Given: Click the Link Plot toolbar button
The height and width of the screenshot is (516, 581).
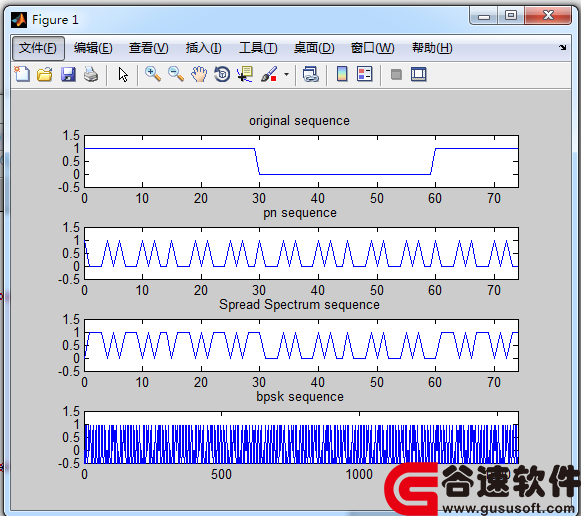Looking at the screenshot, I should 311,74.
